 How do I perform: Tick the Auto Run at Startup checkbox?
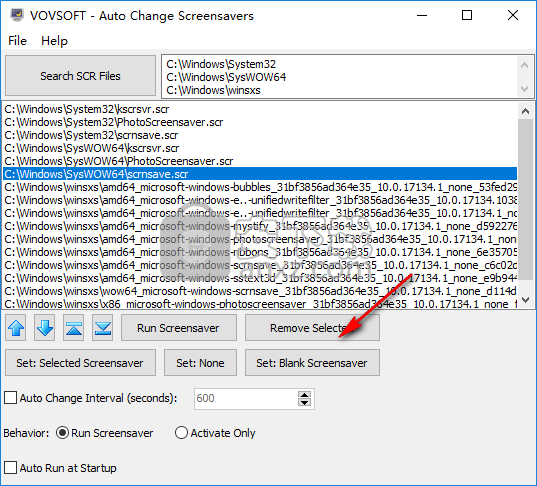tap(11, 468)
